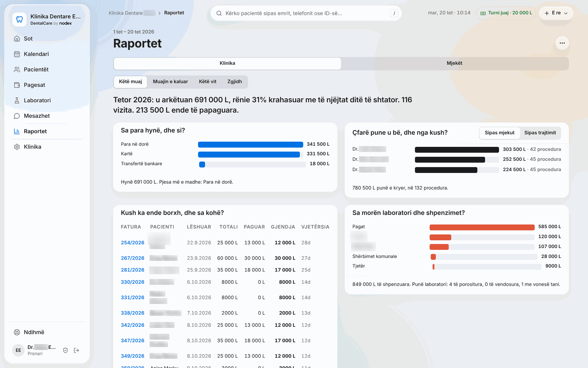Click the Pagat expense bar

click(482, 227)
